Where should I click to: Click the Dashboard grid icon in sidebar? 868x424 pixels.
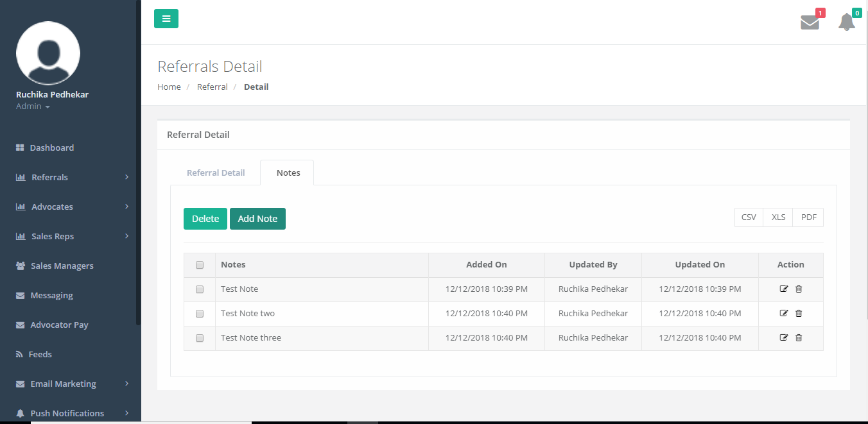coord(20,148)
